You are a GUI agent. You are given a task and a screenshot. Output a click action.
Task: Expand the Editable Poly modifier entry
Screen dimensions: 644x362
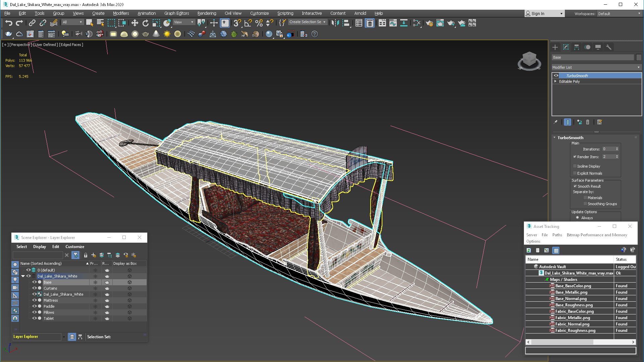555,81
